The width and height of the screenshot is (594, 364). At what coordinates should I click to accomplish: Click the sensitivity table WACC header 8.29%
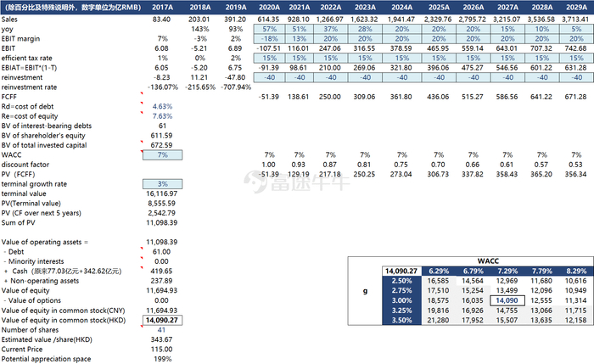click(576, 272)
